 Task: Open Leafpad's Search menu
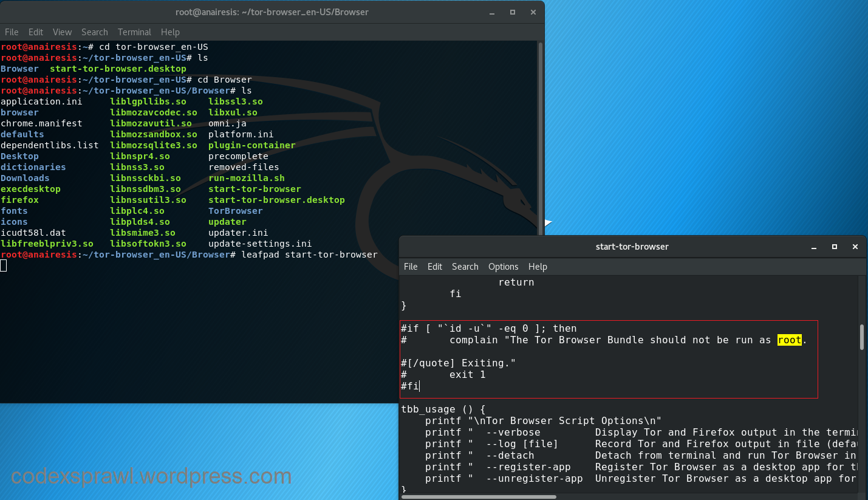tap(465, 267)
